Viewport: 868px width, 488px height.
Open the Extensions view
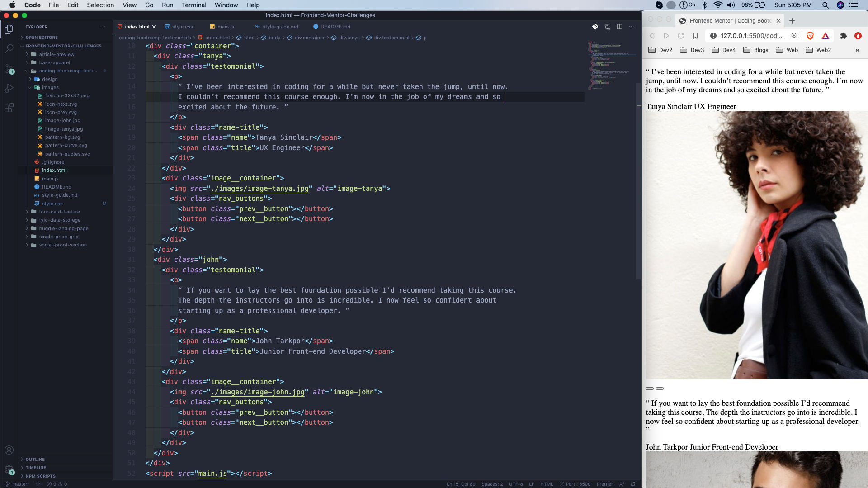[9, 108]
